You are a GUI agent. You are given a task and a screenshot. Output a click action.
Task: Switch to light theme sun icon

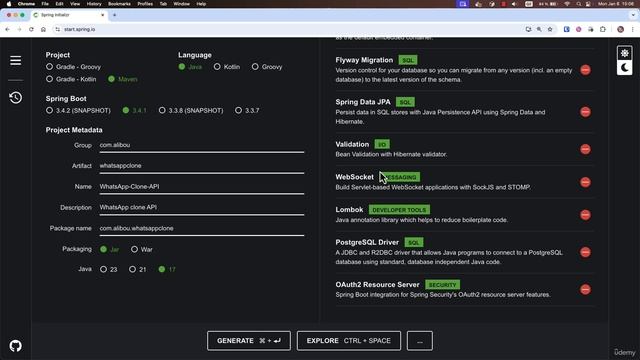[624, 53]
